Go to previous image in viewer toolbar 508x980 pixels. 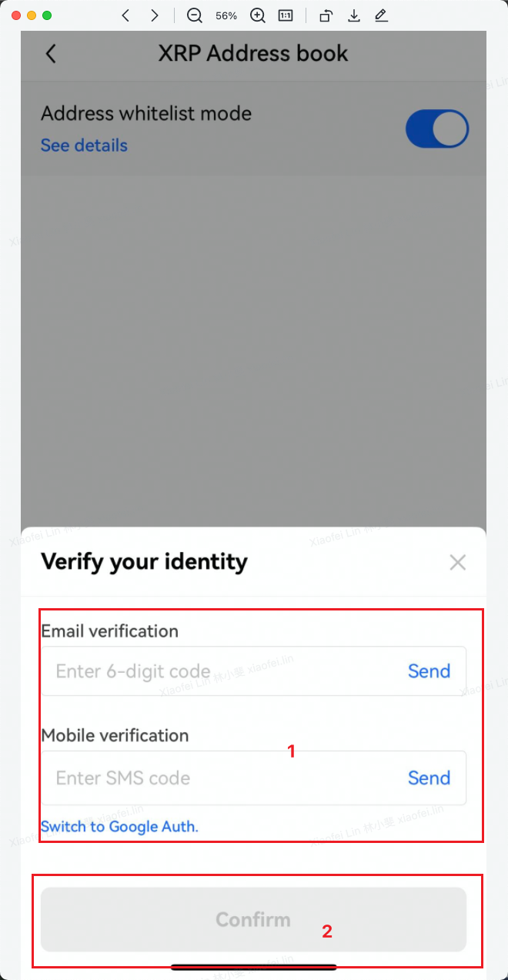point(125,15)
